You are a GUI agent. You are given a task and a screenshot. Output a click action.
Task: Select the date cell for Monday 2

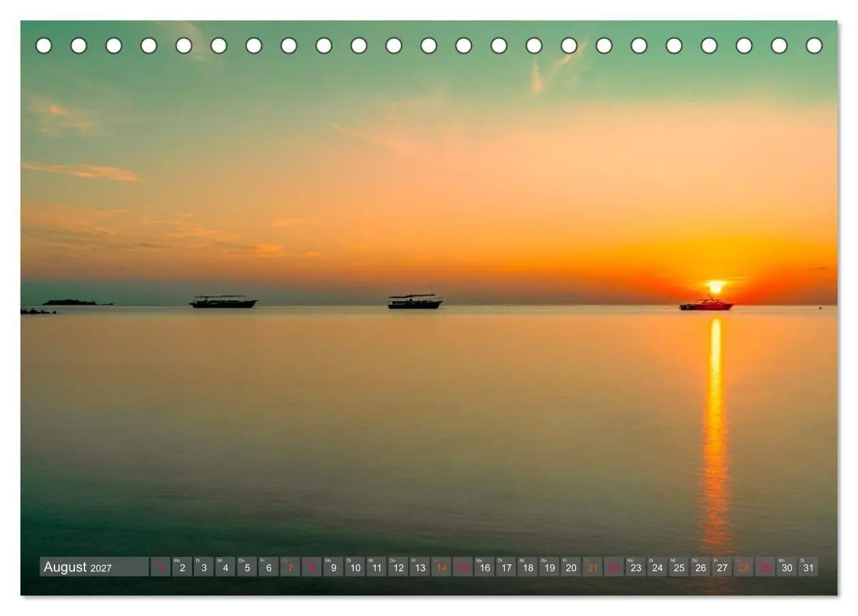[182, 567]
